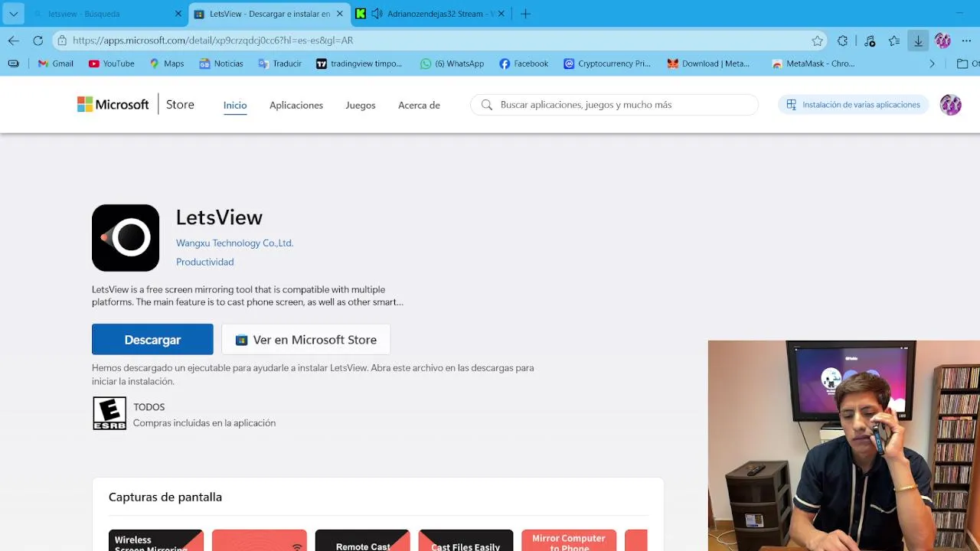This screenshot has width=980, height=551.
Task: Open the Productividad category link
Action: [204, 262]
